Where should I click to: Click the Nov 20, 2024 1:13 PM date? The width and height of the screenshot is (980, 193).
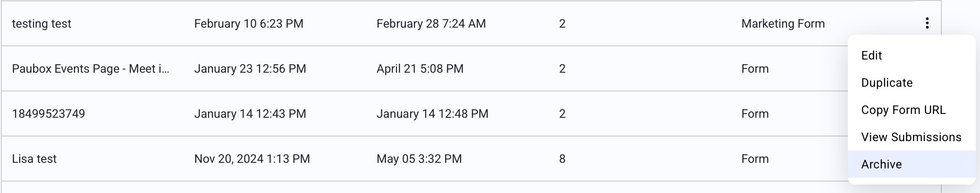pos(252,159)
